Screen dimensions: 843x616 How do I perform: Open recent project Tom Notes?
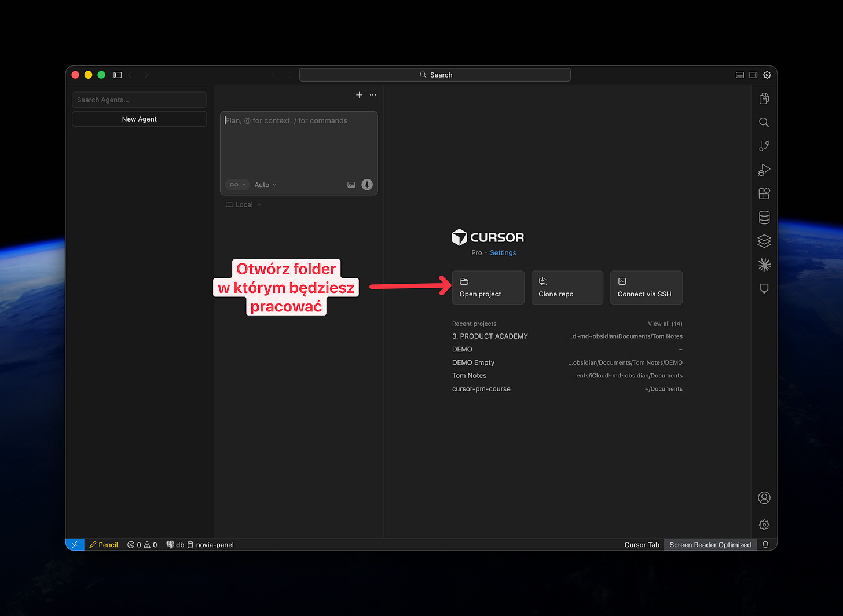point(567,376)
